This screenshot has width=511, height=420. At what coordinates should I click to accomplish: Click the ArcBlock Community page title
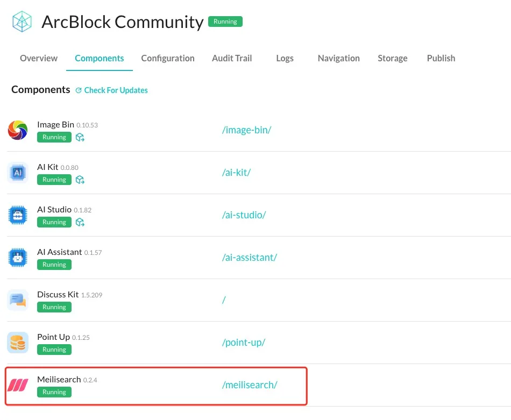pos(123,22)
